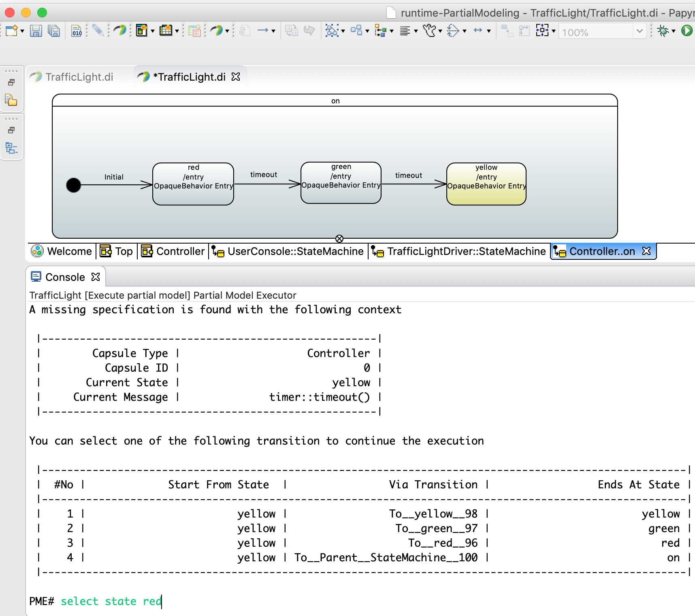The width and height of the screenshot is (695, 616).
Task: Click the new table icon
Action: (166, 30)
